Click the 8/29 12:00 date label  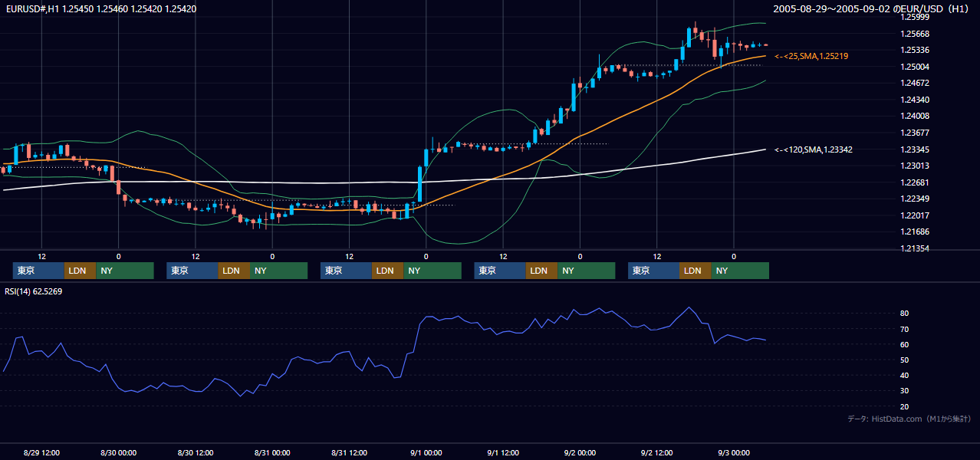[x=42, y=453]
